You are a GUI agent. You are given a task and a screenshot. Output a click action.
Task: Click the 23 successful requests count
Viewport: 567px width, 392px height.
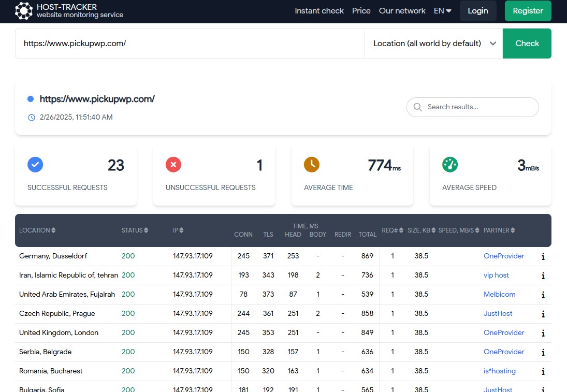pos(115,165)
